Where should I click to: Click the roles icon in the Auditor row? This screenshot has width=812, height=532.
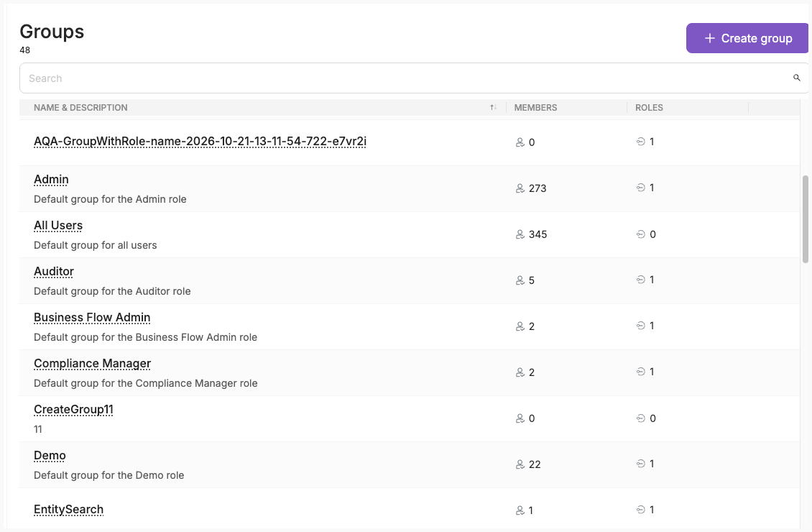[640, 280]
